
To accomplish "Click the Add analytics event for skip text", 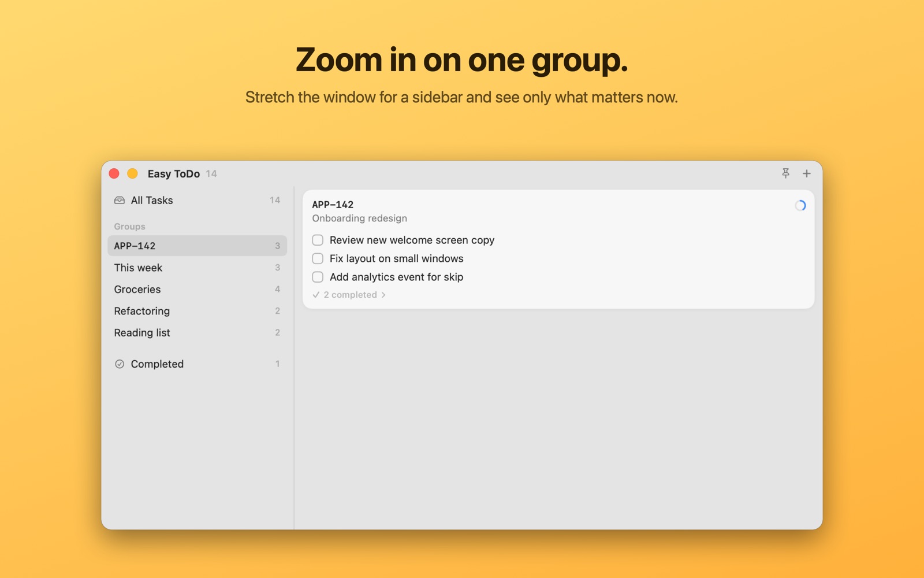I will [396, 277].
